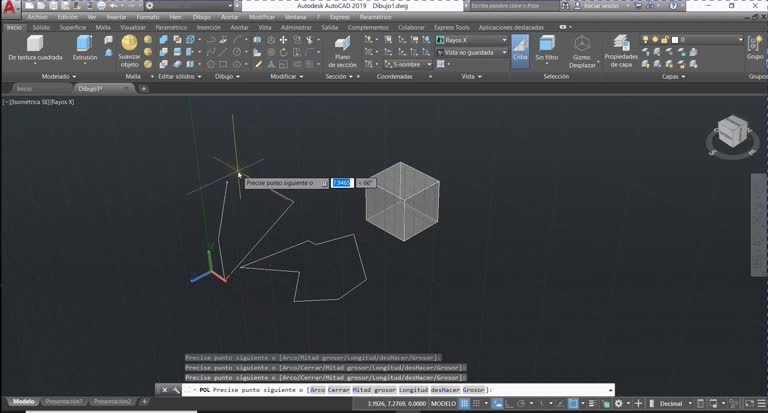This screenshot has width=768, height=413.
Task: Open the S-nombre UCS dropdown
Action: (x=408, y=64)
